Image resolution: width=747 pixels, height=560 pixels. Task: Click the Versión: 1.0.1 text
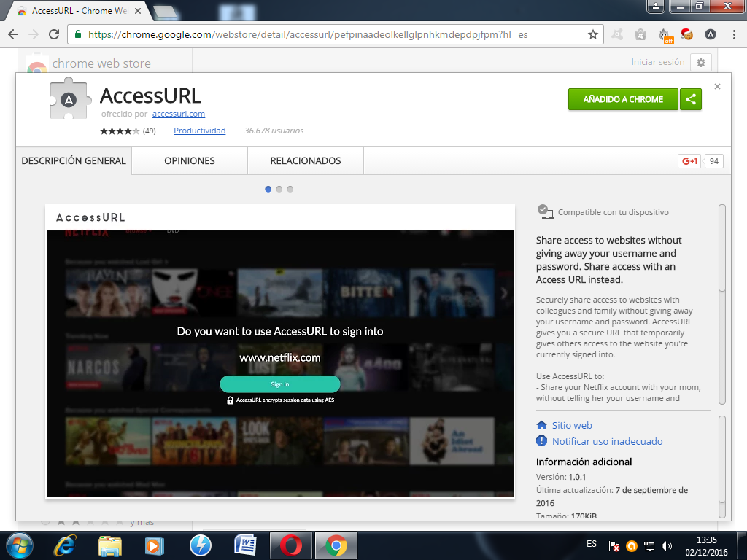561,477
